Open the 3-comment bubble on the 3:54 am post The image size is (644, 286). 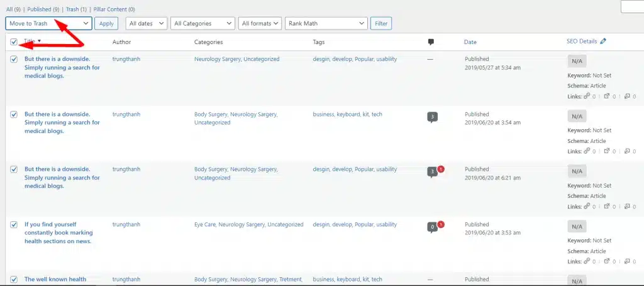[x=432, y=117]
